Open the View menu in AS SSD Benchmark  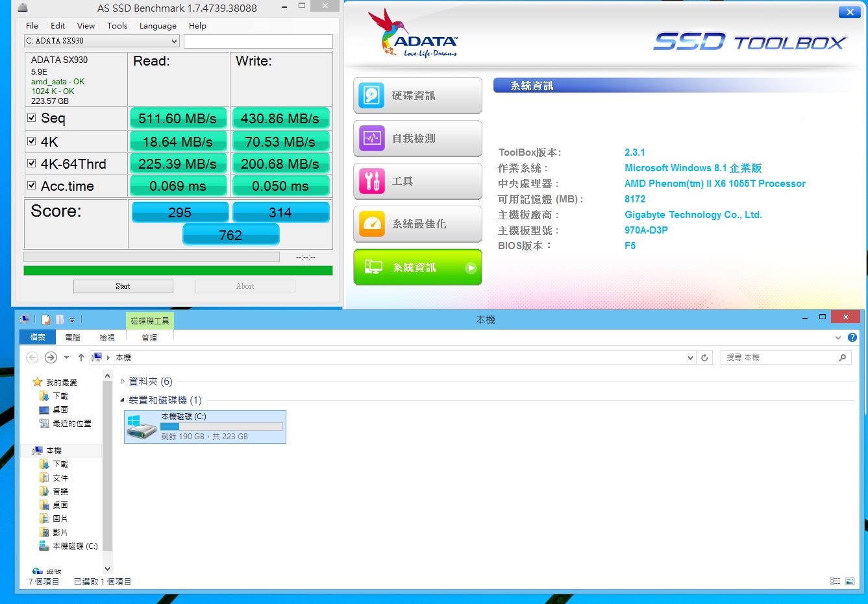(x=86, y=26)
